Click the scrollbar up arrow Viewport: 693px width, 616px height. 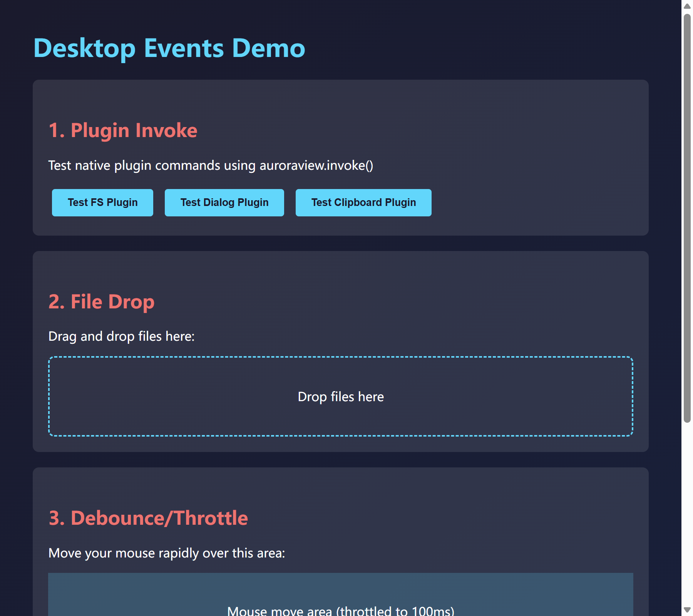[687, 6]
